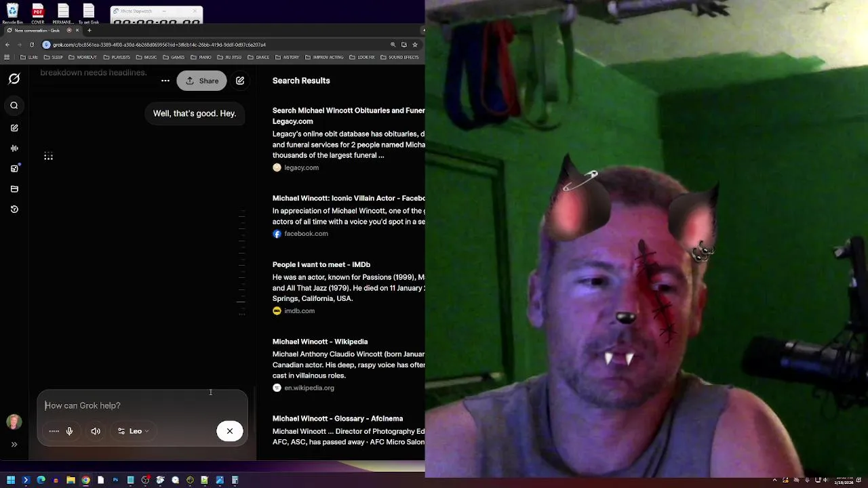Click the browser address bar URL
868x488 pixels.
tap(159, 45)
